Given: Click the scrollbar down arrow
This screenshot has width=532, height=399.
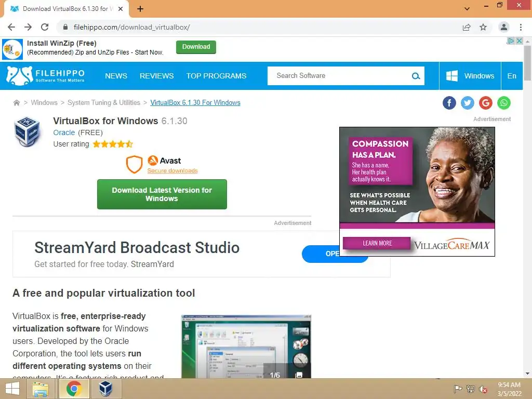Looking at the screenshot, I should click(x=527, y=374).
